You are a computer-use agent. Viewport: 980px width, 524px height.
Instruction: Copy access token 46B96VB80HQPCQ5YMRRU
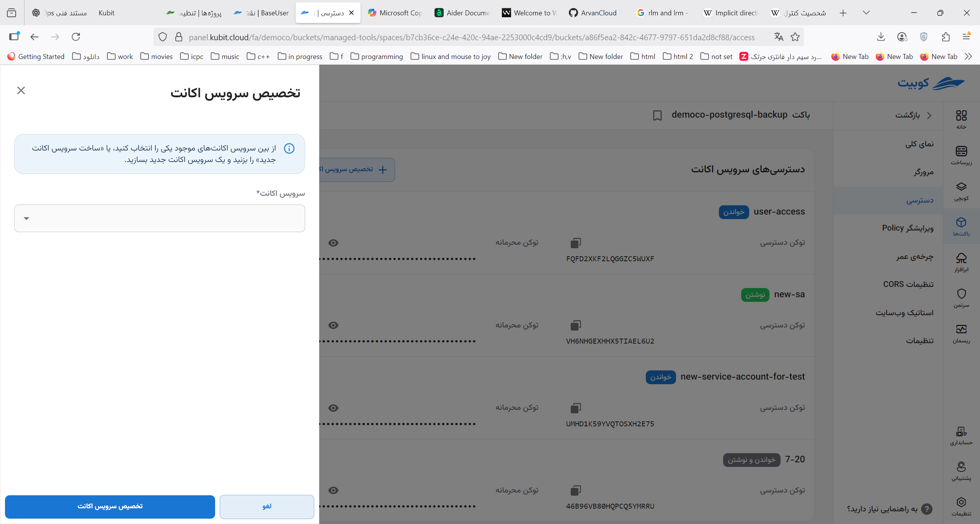click(x=576, y=490)
